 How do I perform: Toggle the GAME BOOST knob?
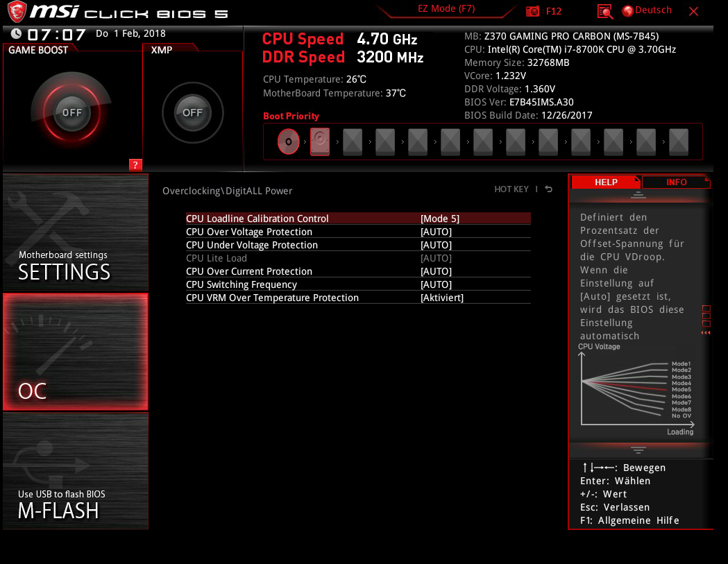tap(72, 112)
